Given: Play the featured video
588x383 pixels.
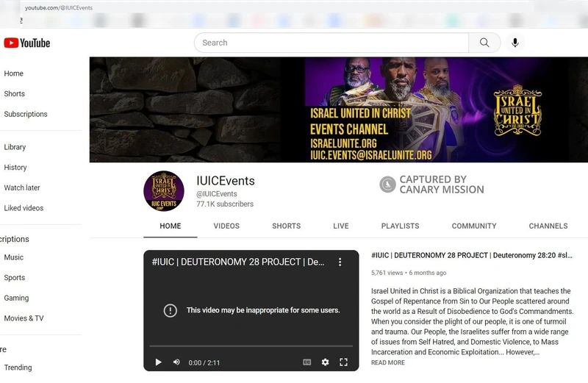Looking at the screenshot, I should tap(158, 362).
